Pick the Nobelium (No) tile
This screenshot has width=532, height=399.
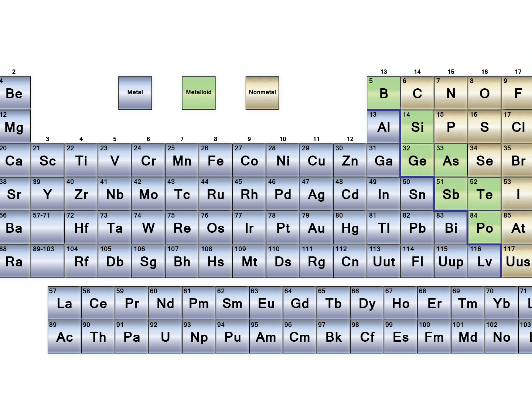pyautogui.click(x=501, y=337)
